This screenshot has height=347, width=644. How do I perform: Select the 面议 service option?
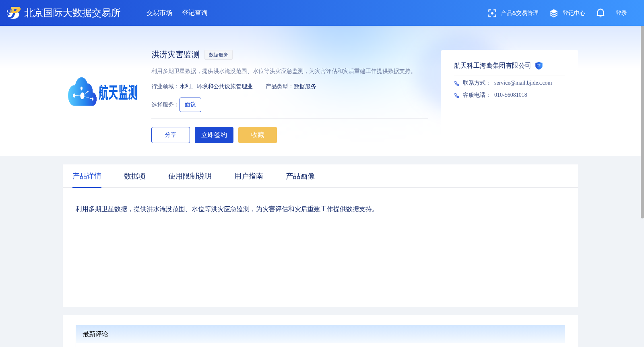pos(190,105)
